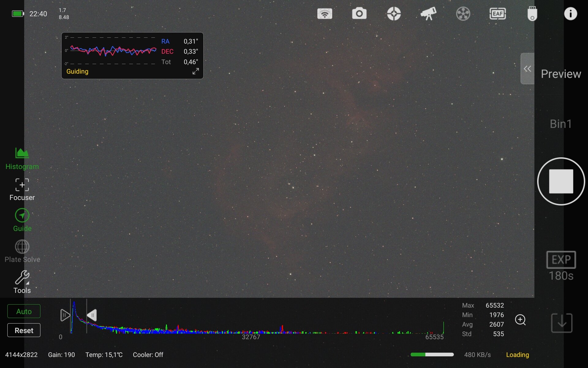This screenshot has width=588, height=368.
Task: Open USB storage settings icon
Action: pos(532,14)
